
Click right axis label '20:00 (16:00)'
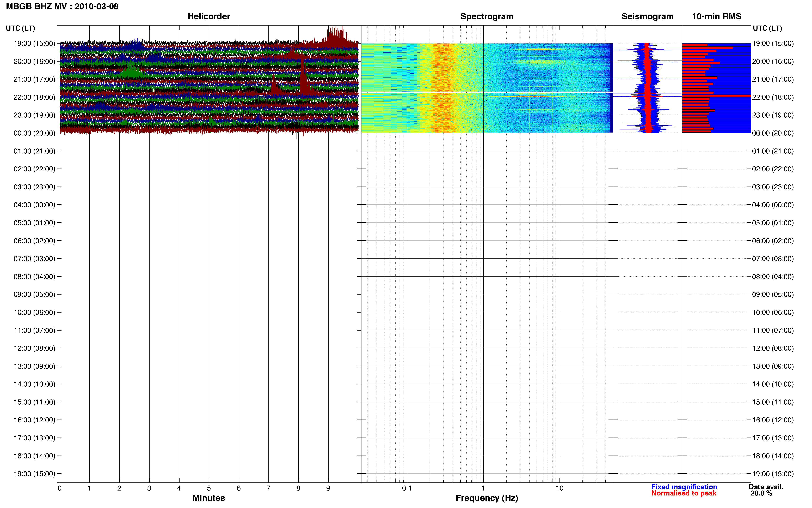(x=773, y=62)
